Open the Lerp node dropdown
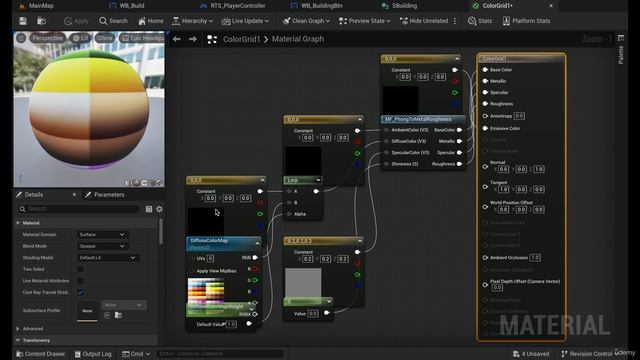 tap(318, 180)
